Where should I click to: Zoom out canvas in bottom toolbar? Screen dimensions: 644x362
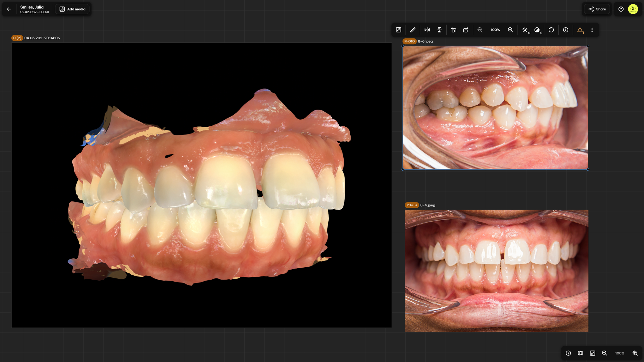pyautogui.click(x=604, y=353)
